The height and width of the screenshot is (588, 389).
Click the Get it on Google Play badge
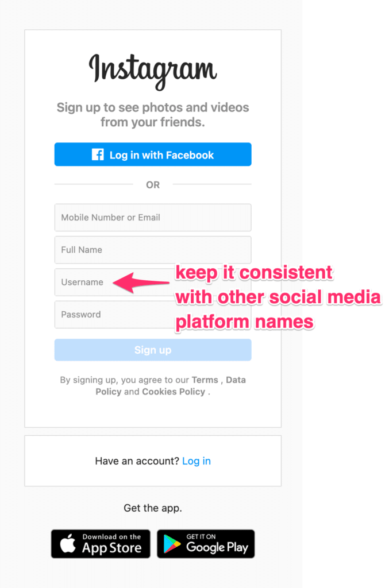206,544
